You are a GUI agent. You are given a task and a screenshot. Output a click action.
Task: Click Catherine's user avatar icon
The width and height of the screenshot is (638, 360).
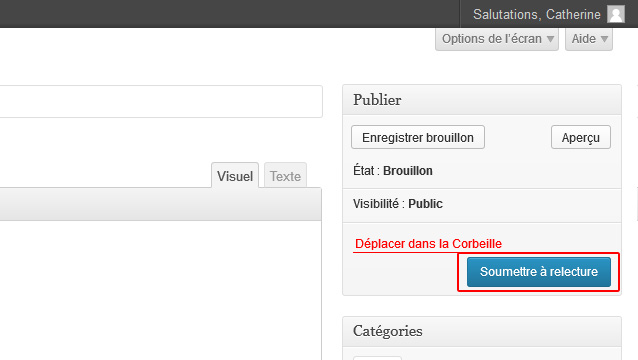pyautogui.click(x=616, y=14)
